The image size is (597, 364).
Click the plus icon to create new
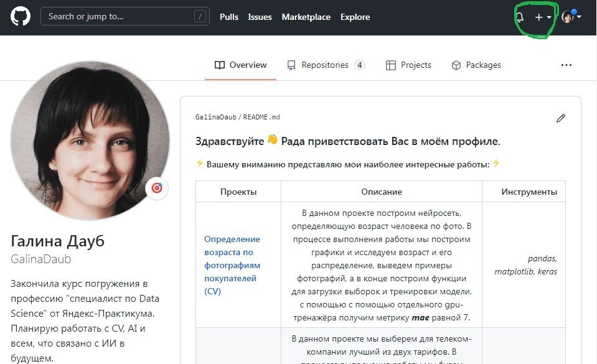(x=538, y=17)
